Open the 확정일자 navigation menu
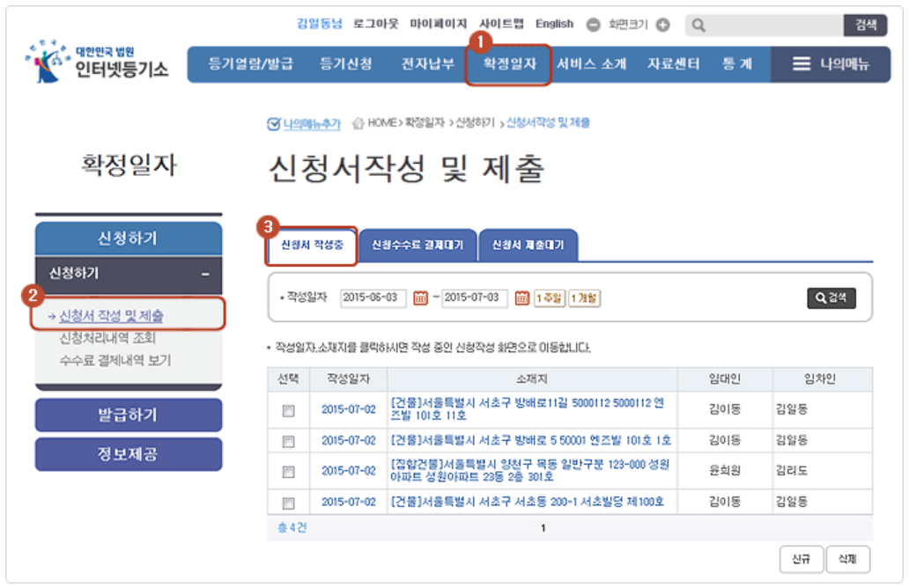 (508, 63)
